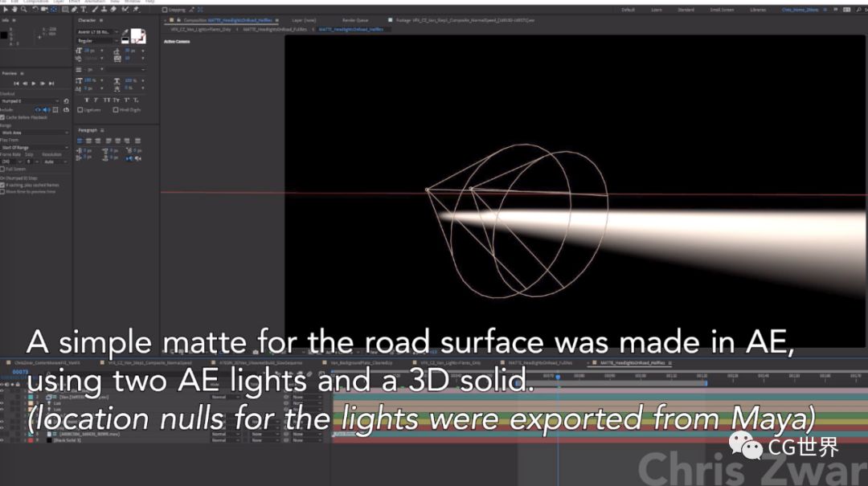Choose the Rectangle shape tool
This screenshot has height=486, width=868.
pos(63,10)
